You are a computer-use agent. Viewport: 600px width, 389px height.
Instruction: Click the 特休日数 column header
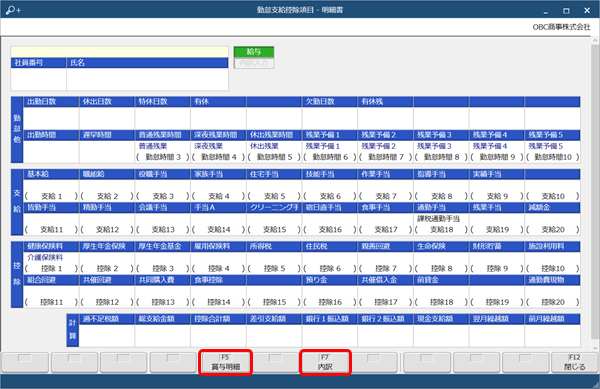[x=163, y=102]
